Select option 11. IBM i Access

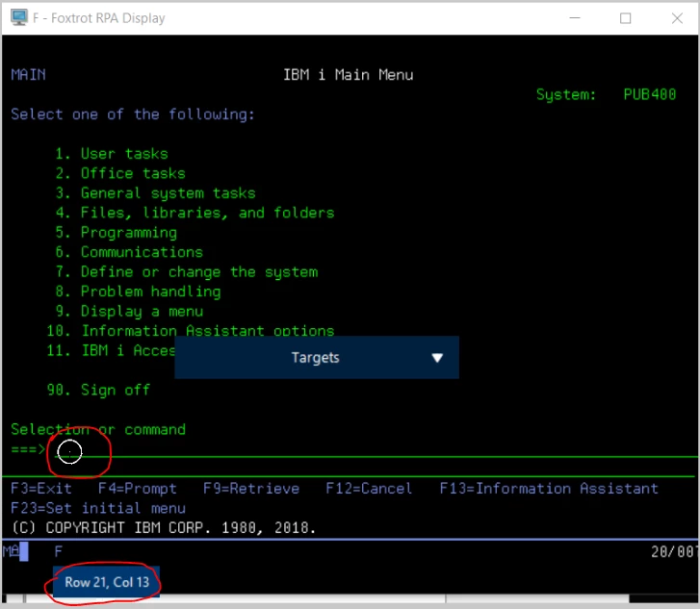coord(111,350)
